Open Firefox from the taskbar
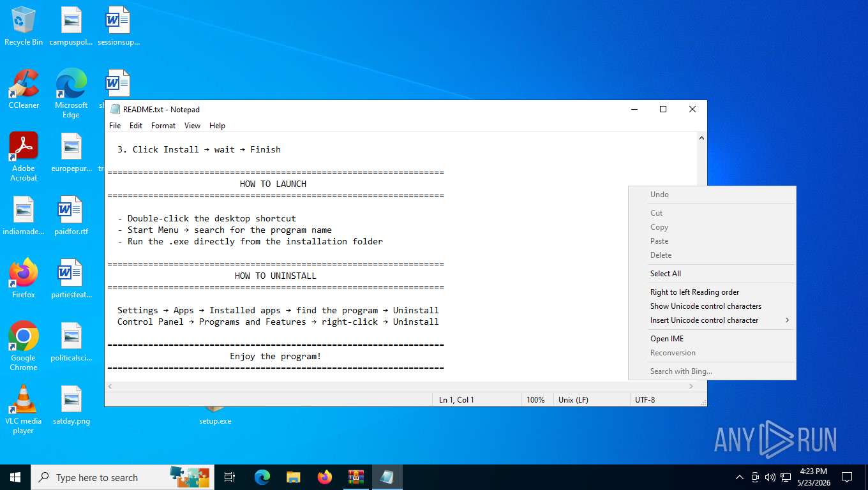The width and height of the screenshot is (868, 490). click(x=325, y=477)
